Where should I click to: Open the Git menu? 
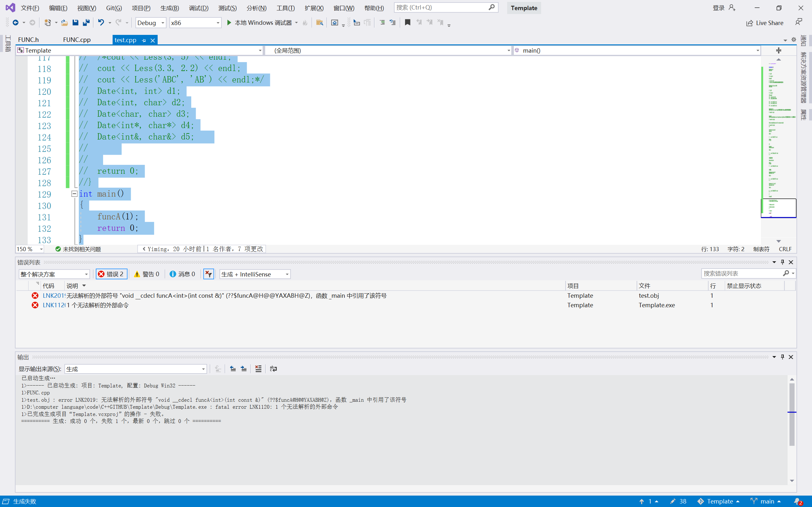(x=114, y=8)
